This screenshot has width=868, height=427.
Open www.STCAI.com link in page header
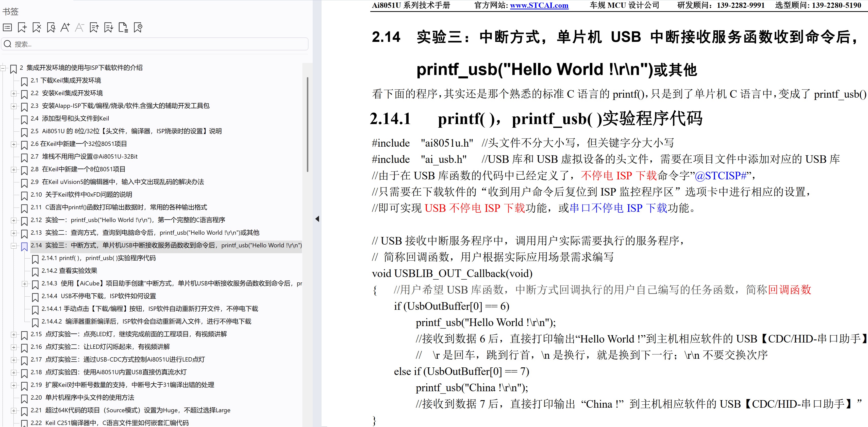[x=539, y=5]
